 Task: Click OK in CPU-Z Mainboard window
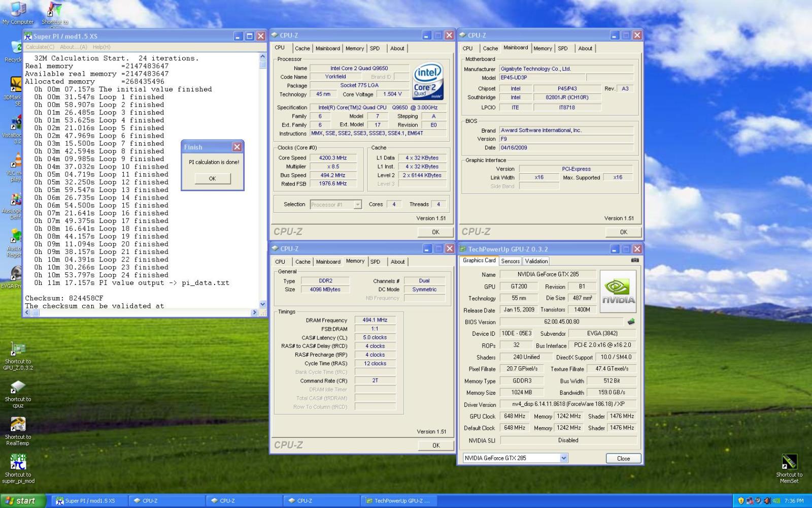(623, 232)
